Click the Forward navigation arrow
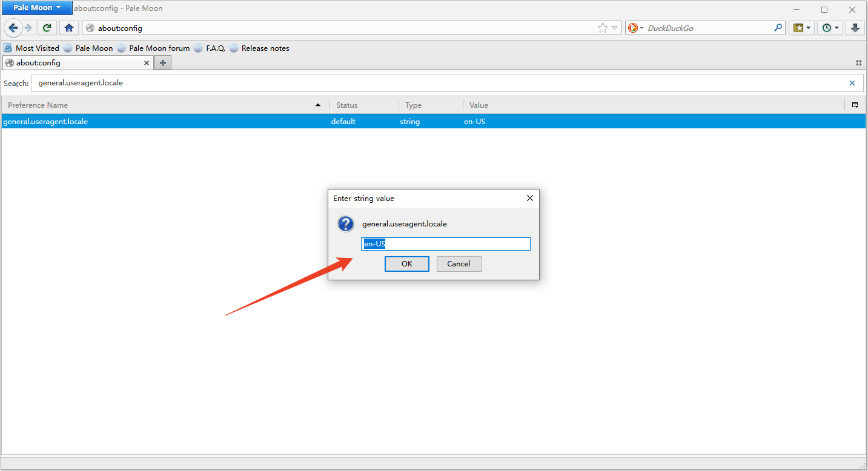This screenshot has width=868, height=471. (x=28, y=28)
